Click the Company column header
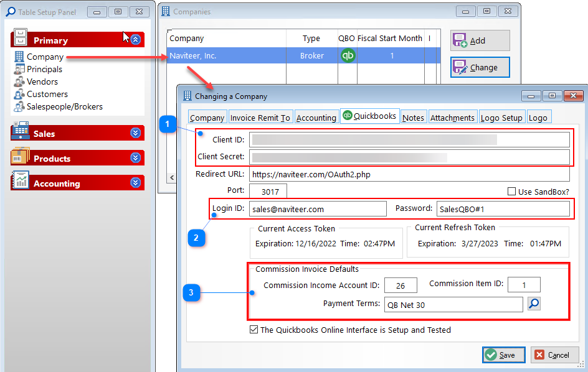Viewport: 588px width, 372px height. click(227, 38)
